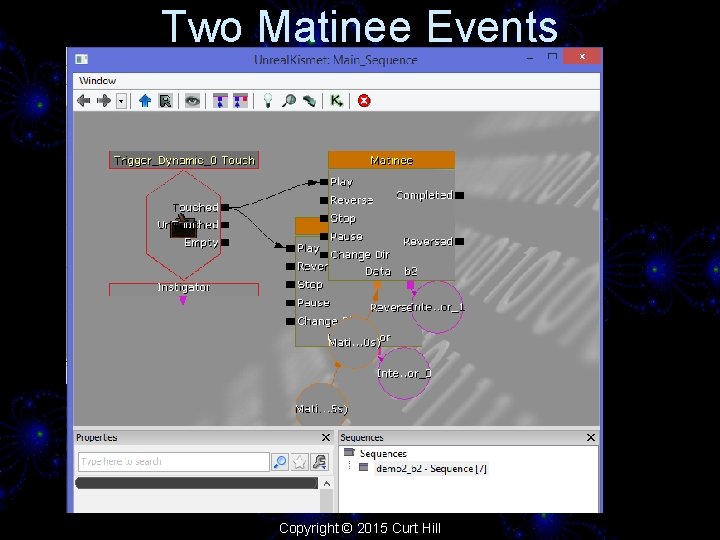
Task: Toggle the first purple connector layout icon
Action: pyautogui.click(x=220, y=101)
